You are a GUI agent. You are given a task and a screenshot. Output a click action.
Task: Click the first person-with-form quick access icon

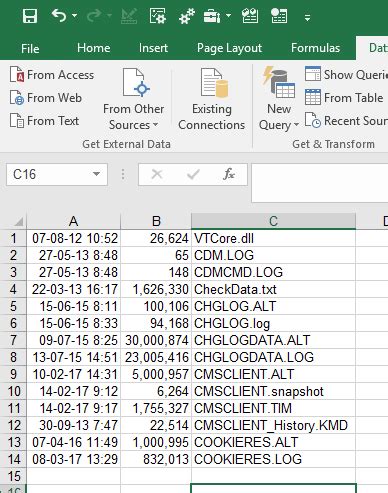point(250,16)
